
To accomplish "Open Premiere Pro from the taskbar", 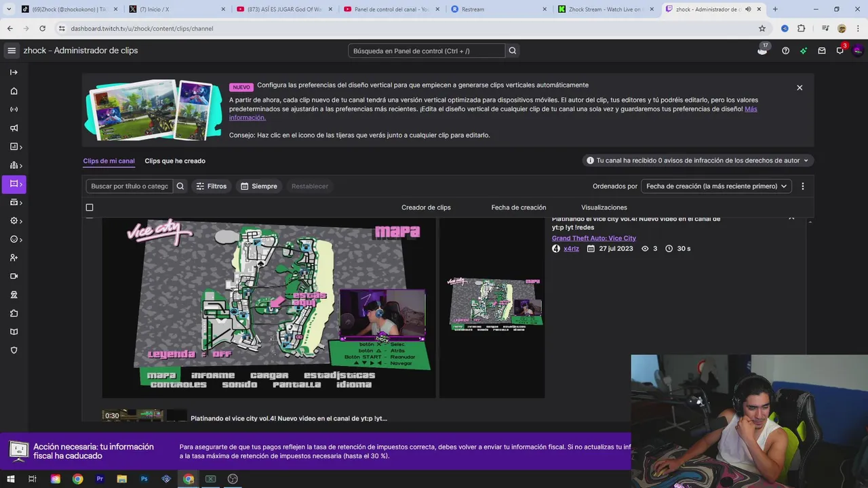I will pyautogui.click(x=100, y=479).
